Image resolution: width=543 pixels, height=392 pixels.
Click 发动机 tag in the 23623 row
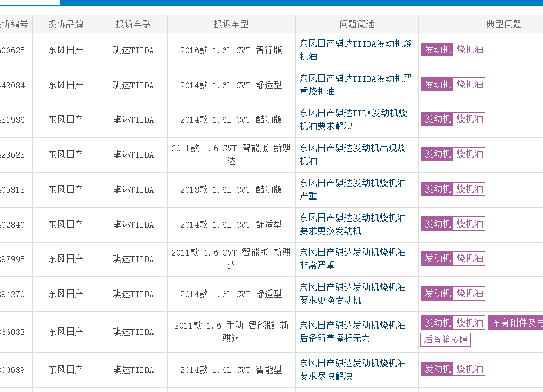coord(437,154)
